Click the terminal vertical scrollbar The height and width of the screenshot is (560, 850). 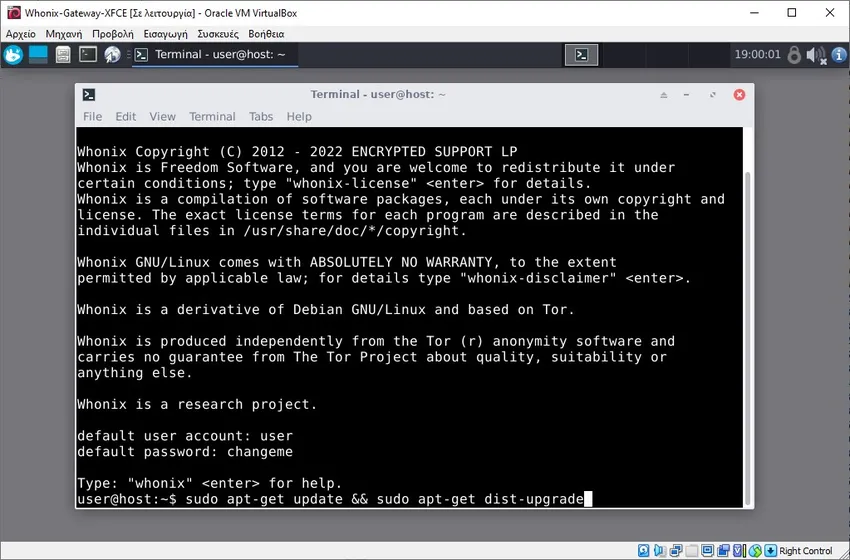pos(748,338)
